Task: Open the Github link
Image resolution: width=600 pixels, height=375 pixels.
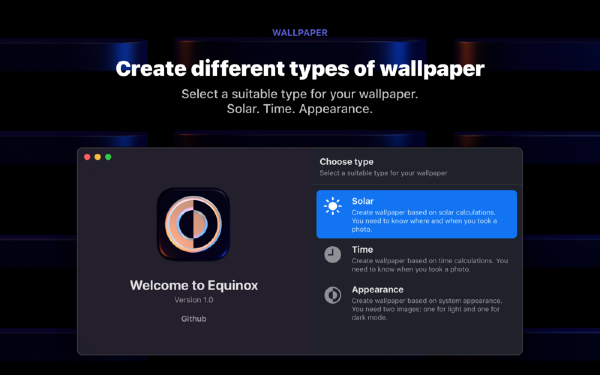Action: tap(194, 319)
